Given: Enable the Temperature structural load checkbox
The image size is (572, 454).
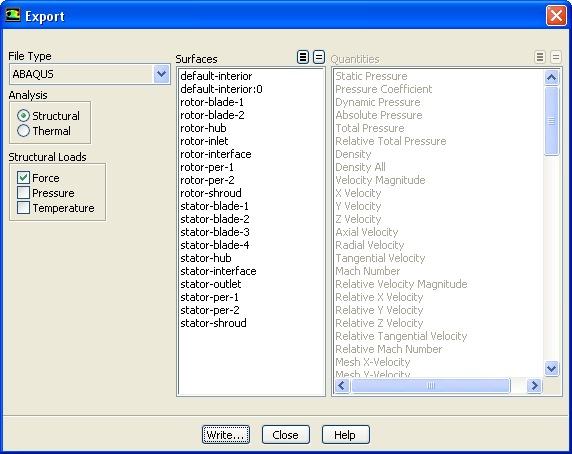Looking at the screenshot, I should [23, 207].
